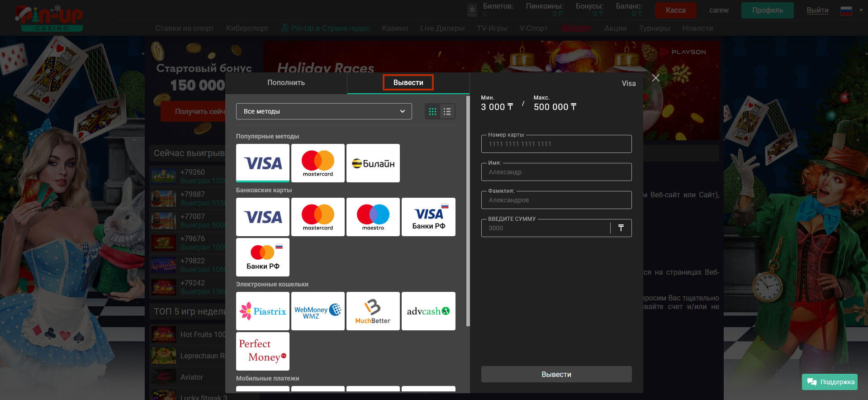Click the tenge currency icon
Image resolution: width=868 pixels, height=400 pixels.
(x=621, y=228)
